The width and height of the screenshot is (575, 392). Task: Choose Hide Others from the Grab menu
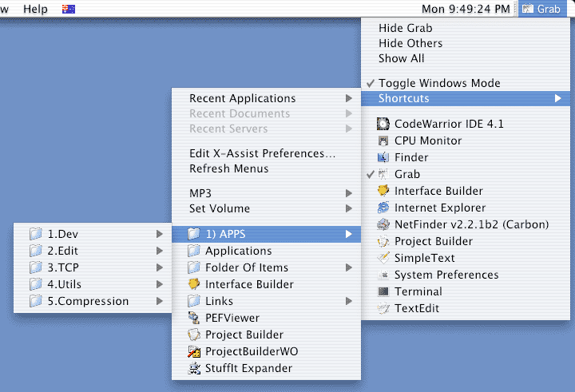click(410, 43)
